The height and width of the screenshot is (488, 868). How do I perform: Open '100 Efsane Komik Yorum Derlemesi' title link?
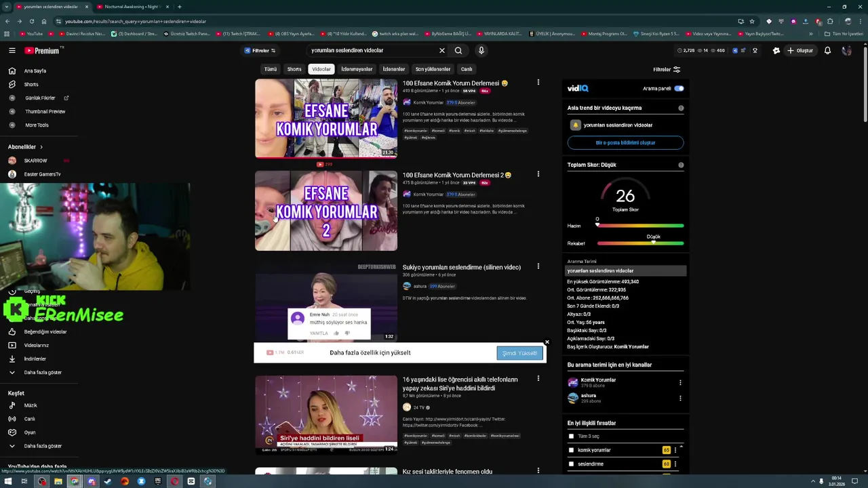tap(455, 83)
